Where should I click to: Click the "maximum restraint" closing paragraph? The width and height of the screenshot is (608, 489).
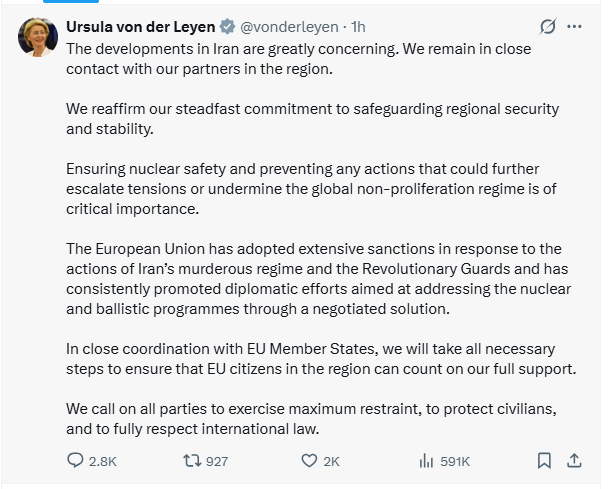[x=320, y=418]
